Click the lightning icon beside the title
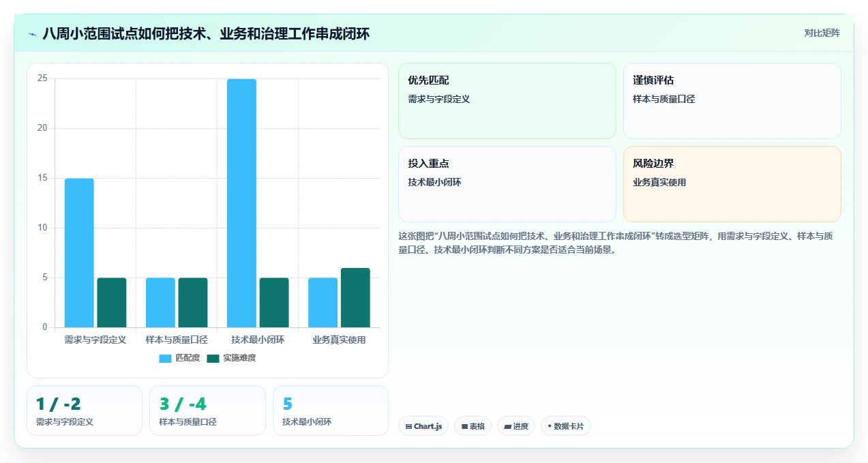868x463 pixels. (32, 33)
